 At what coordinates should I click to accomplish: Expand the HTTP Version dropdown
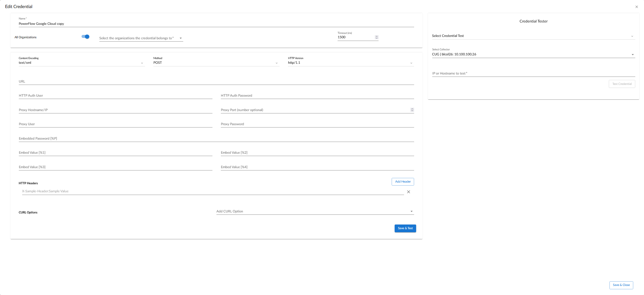point(351,63)
